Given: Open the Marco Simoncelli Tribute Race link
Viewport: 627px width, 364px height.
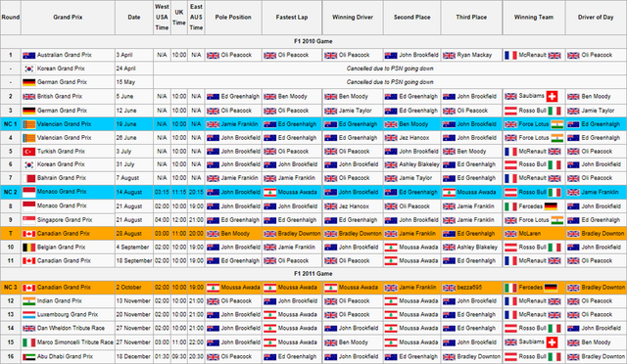Looking at the screenshot, I should click(75, 342).
